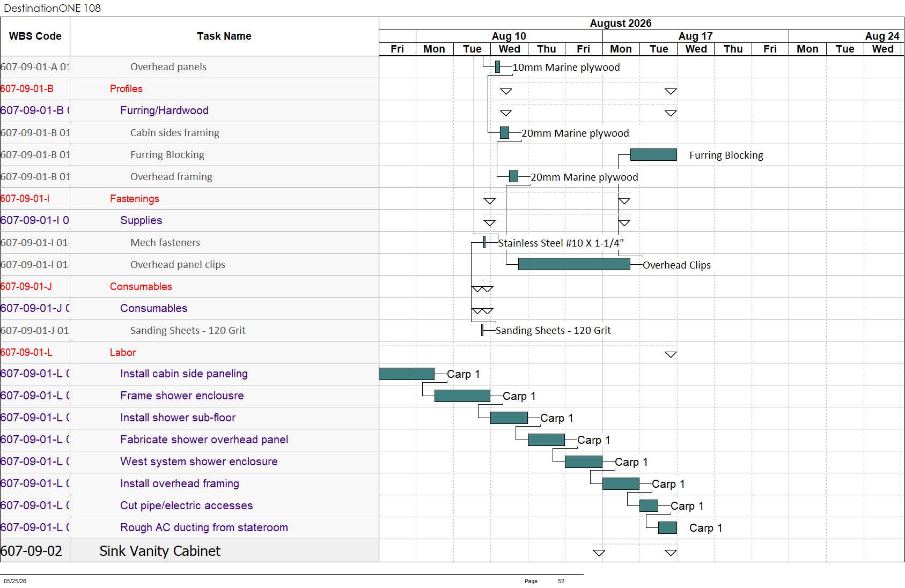Click the 10mm Marine plywood bar label

pyautogui.click(x=566, y=68)
